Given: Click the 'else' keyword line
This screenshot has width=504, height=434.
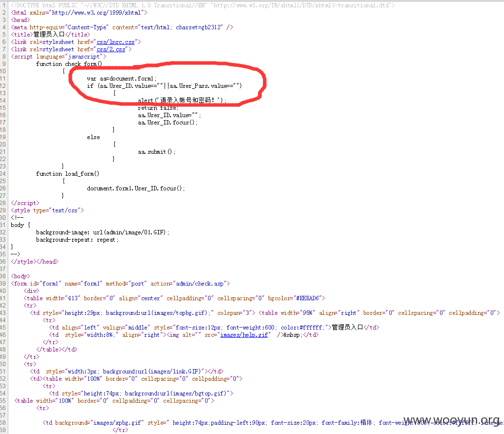Looking at the screenshot, I should (x=94, y=138).
